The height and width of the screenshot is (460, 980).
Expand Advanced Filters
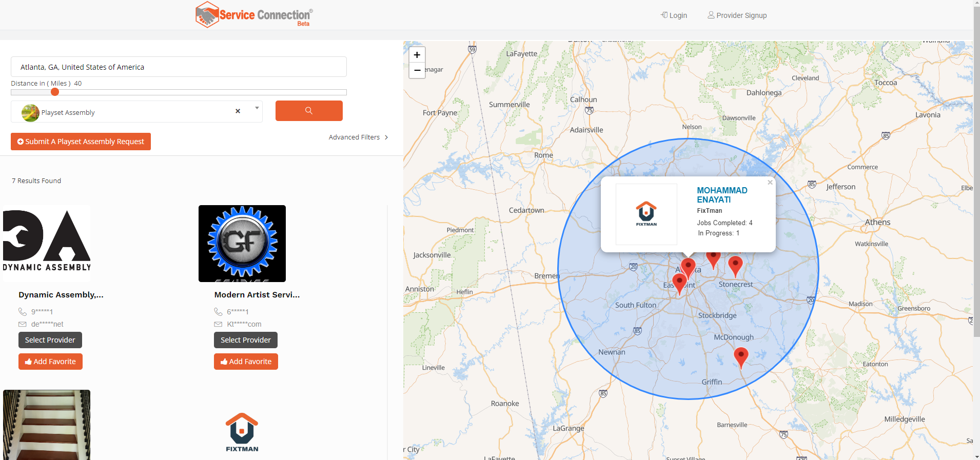(358, 137)
